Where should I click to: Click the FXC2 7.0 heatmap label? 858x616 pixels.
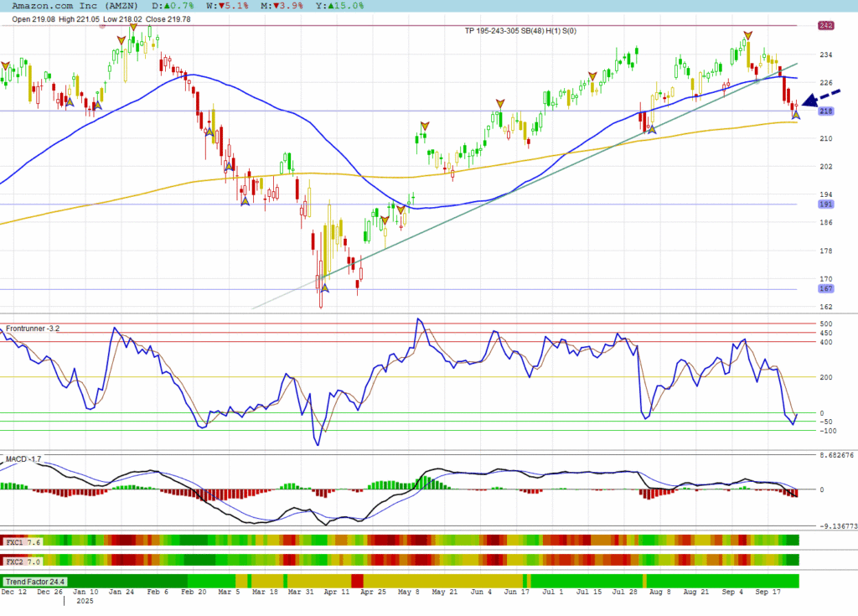click(x=22, y=560)
